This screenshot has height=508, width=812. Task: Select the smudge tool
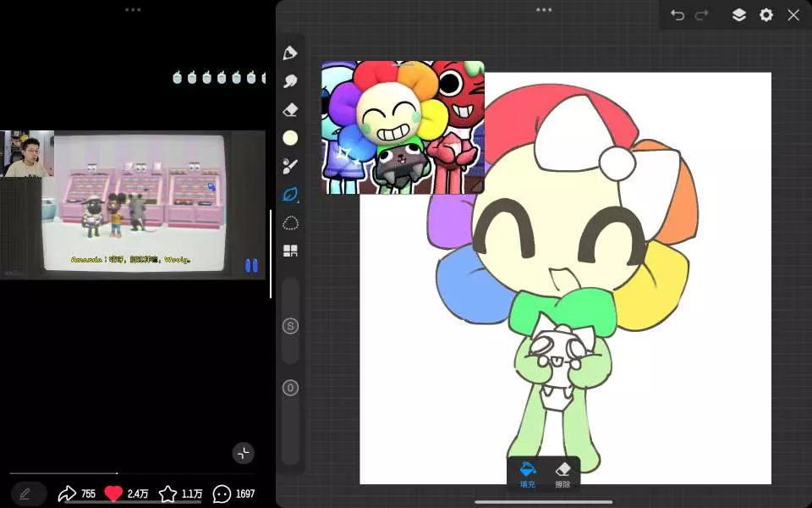pyautogui.click(x=290, y=81)
